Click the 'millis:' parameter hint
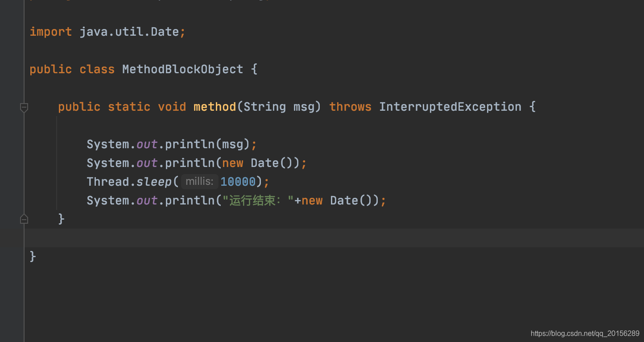This screenshot has width=644, height=342. (x=200, y=182)
